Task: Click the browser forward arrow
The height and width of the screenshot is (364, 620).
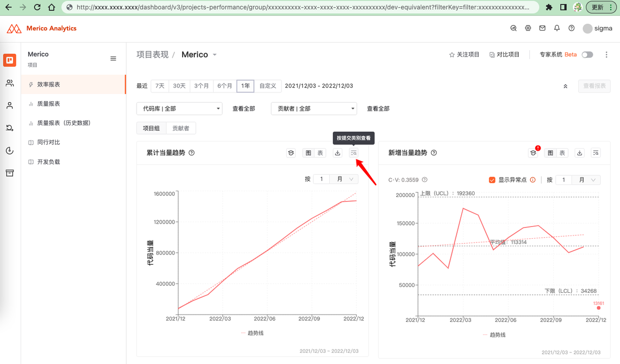Action: [x=23, y=7]
